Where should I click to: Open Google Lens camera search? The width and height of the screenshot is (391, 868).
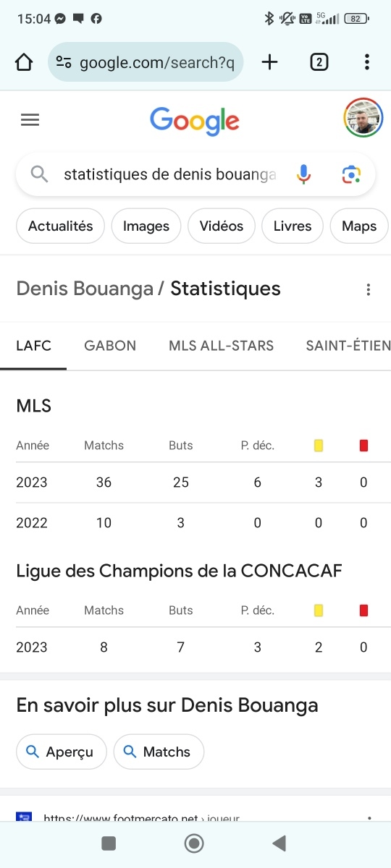tap(351, 174)
